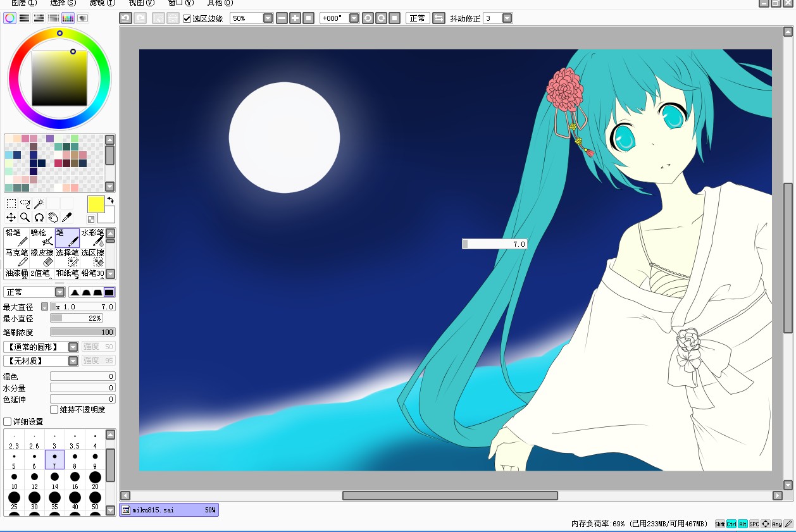Toggle the scratchpad panel button
This screenshot has width=796, height=532.
(83, 18)
